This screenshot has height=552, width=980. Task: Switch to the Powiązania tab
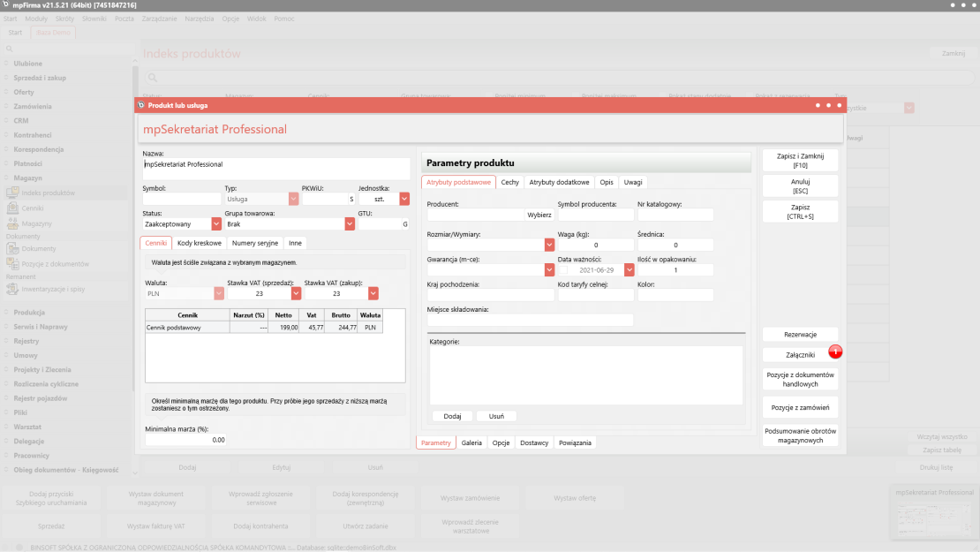coord(575,442)
